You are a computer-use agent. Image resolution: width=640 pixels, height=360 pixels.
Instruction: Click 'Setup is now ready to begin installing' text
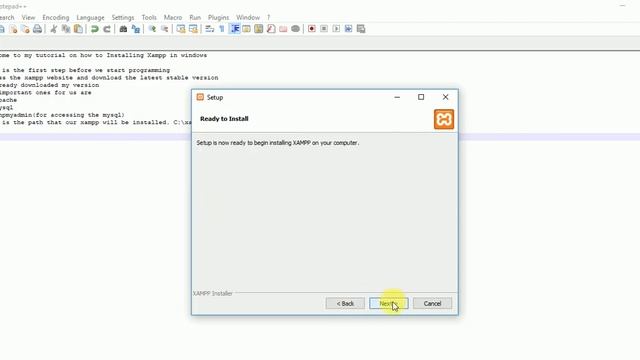[278, 143]
